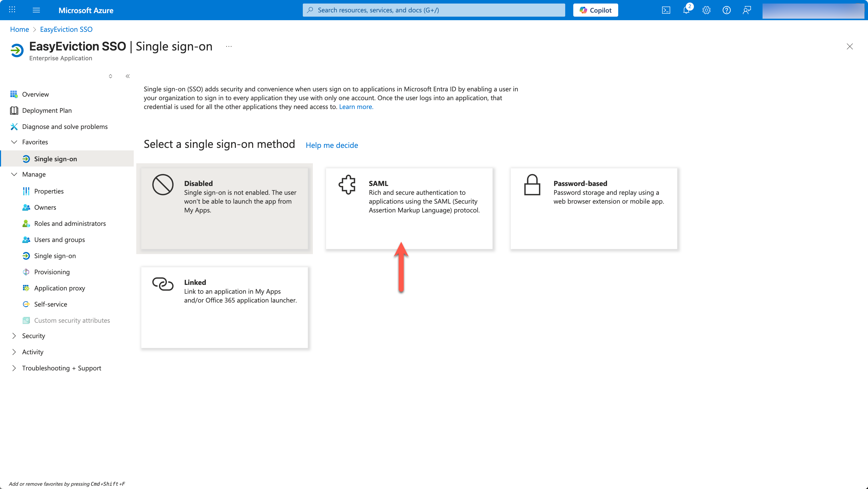Collapse the Manage section
This screenshot has width=868, height=489.
point(14,174)
